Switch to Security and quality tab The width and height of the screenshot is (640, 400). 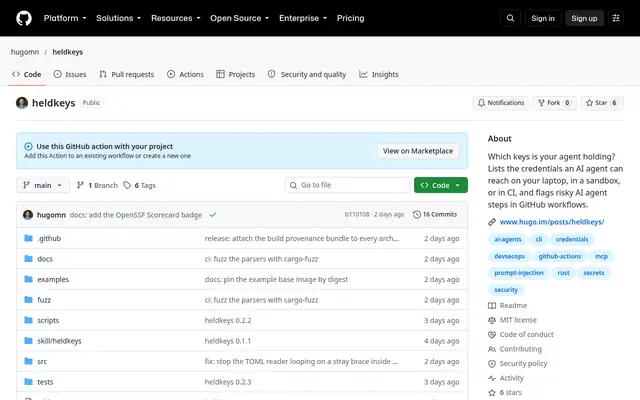[307, 74]
